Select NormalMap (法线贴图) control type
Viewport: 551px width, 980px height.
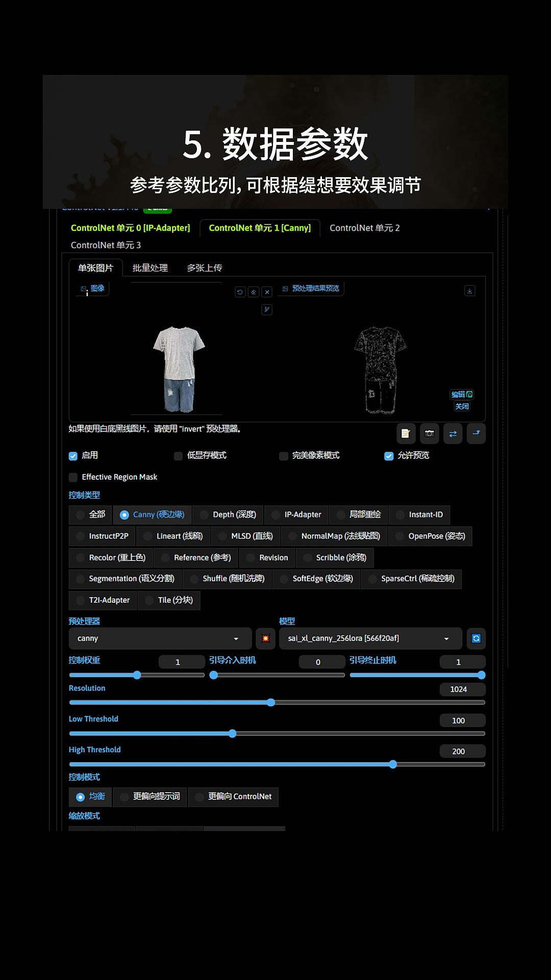click(334, 536)
